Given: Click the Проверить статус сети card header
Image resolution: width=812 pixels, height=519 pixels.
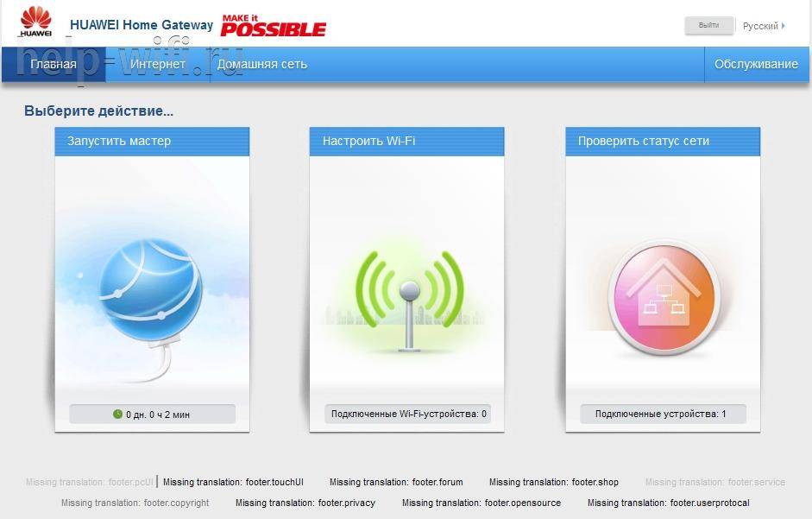Looking at the screenshot, I should point(663,141).
